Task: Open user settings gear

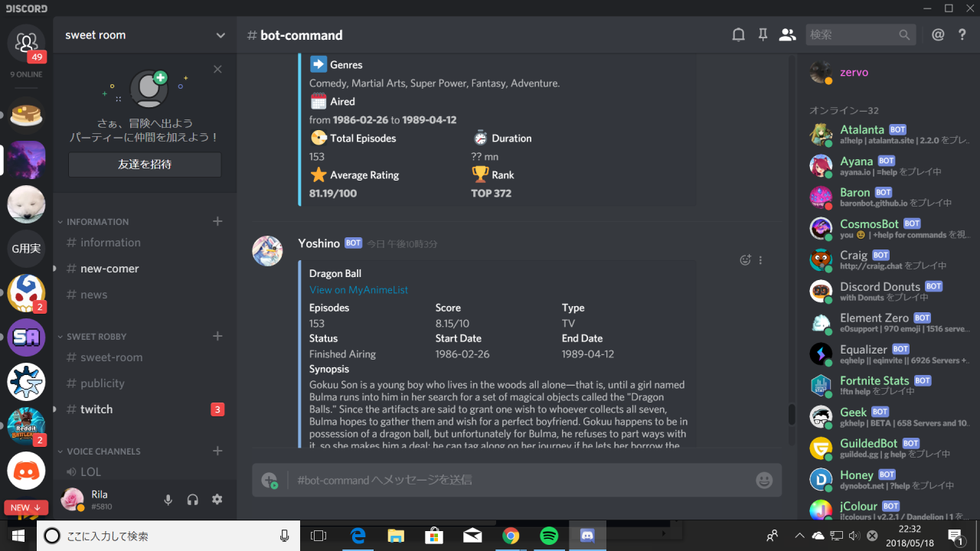Action: coord(217,500)
